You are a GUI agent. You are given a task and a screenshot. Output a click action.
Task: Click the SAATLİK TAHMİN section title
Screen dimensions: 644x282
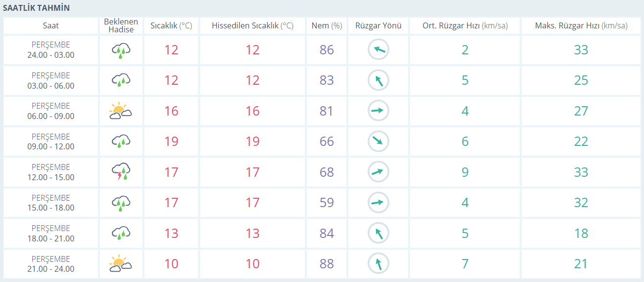tap(36, 8)
